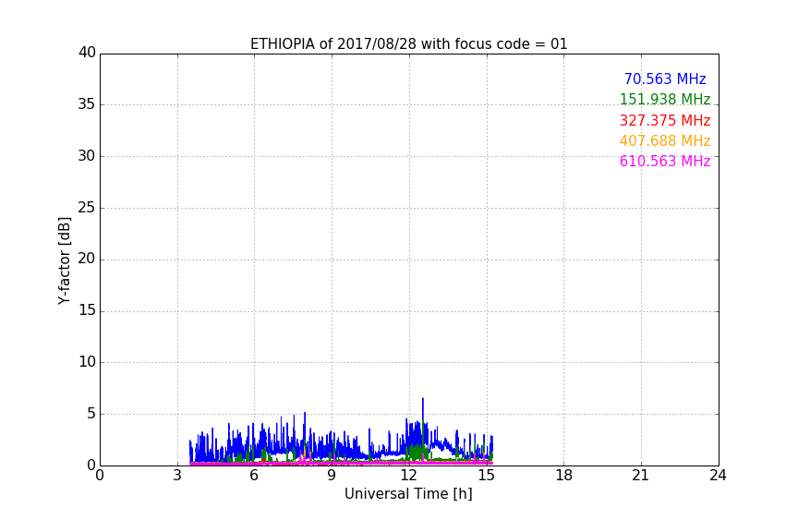Select the 70.563 MHz legend label
Image resolution: width=798 pixels, height=532 pixels.
(x=665, y=79)
